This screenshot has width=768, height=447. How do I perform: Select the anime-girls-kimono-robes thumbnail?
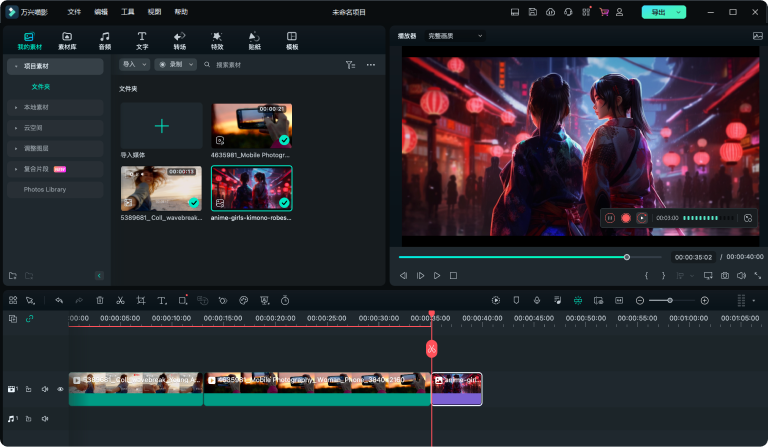(x=252, y=187)
